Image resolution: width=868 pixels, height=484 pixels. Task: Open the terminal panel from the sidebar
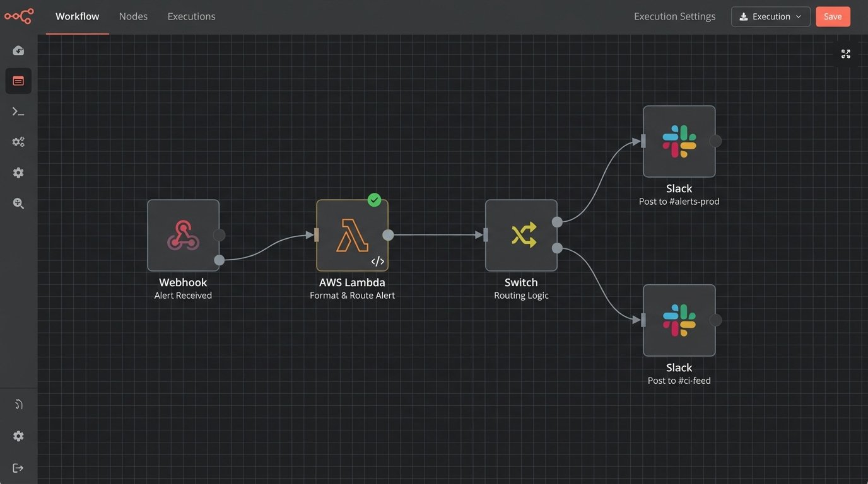[x=18, y=111]
